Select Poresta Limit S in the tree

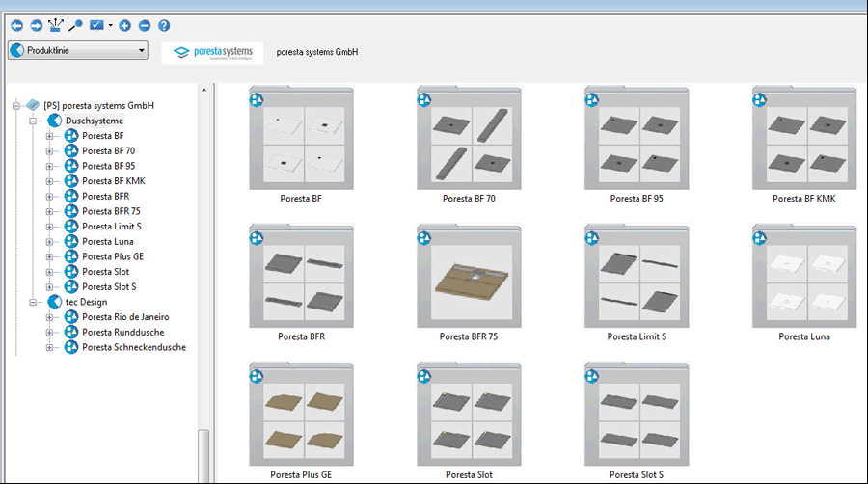[112, 227]
